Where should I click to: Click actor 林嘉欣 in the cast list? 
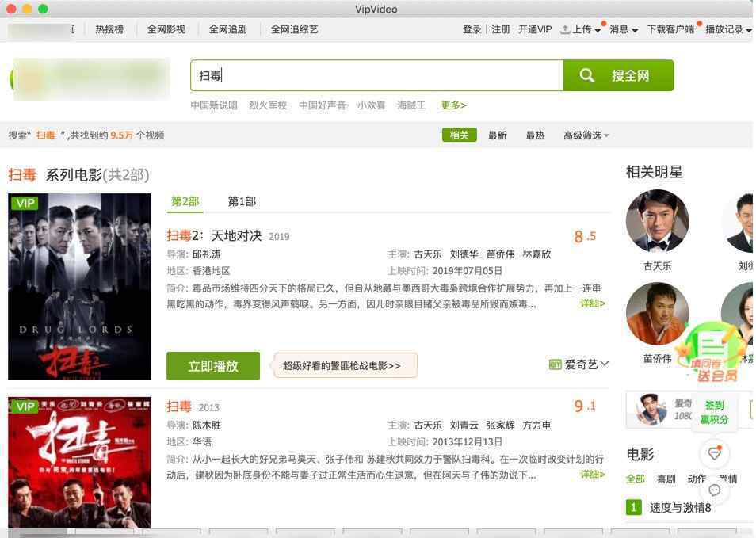(x=536, y=254)
